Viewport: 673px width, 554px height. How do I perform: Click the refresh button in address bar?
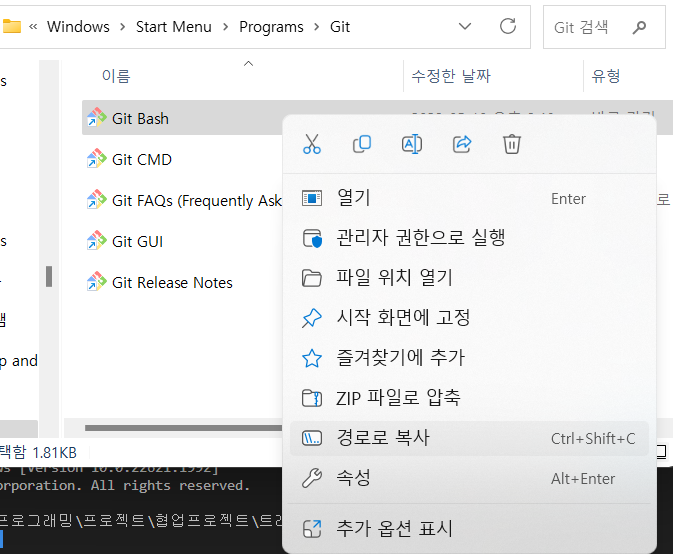tap(508, 26)
